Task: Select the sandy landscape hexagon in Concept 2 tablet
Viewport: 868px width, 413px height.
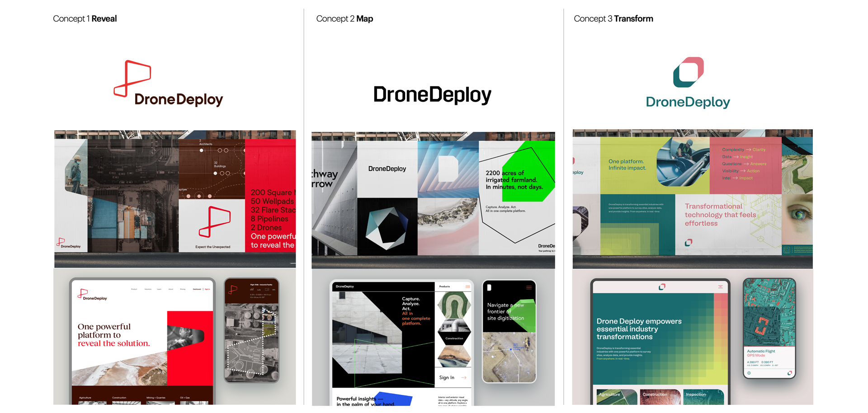Action: 454,356
